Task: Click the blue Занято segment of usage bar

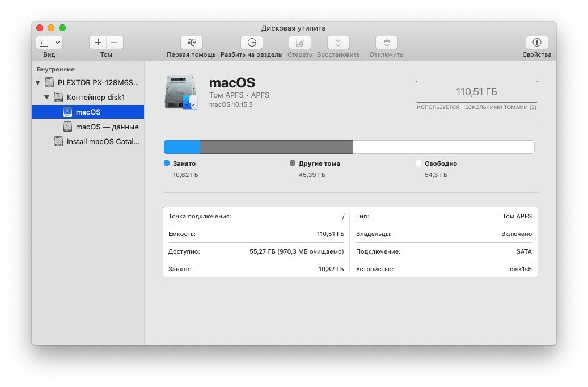Action: (x=182, y=147)
